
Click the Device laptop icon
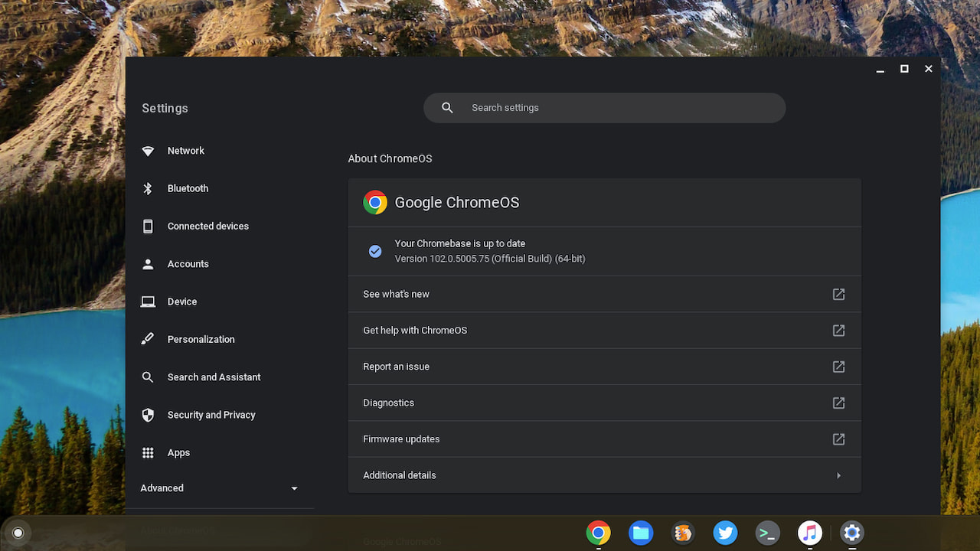click(148, 302)
